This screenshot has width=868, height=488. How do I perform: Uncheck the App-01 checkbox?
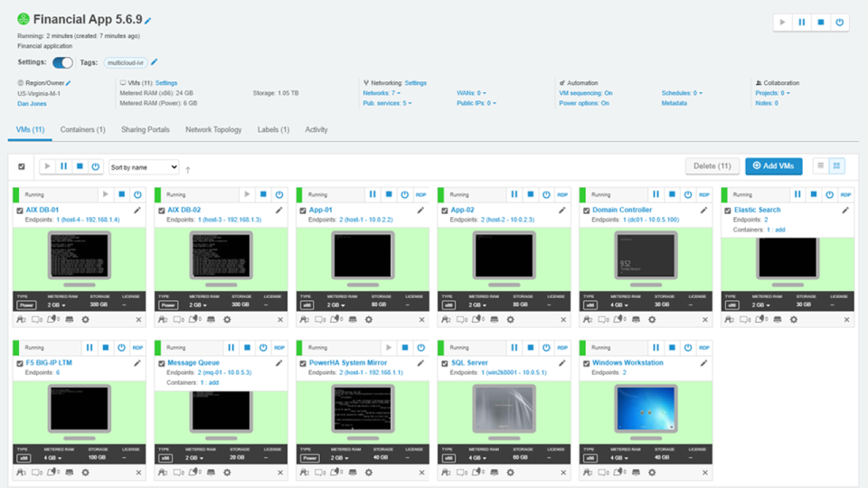[x=303, y=211]
